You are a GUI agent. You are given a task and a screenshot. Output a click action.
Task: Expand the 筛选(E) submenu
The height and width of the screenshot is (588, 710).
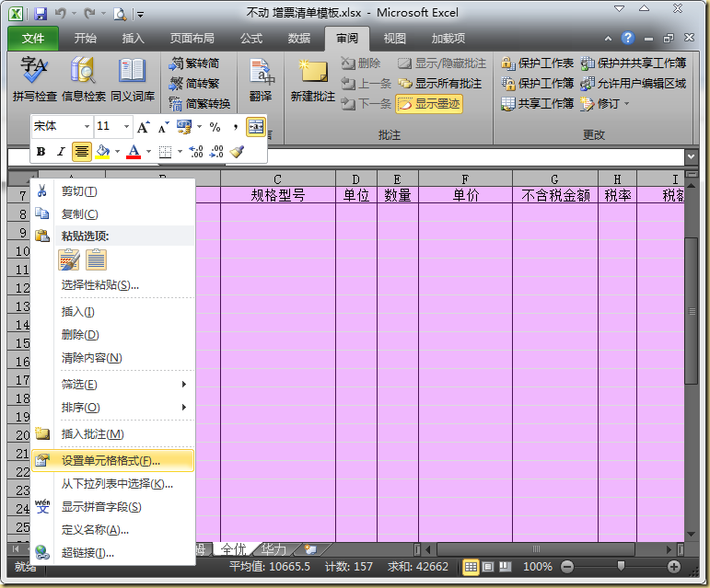point(113,385)
